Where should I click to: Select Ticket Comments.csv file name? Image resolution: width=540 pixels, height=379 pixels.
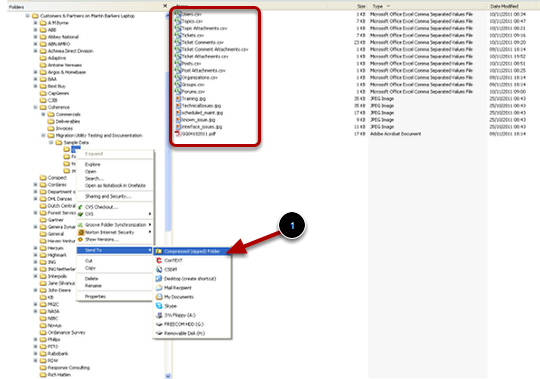pyautogui.click(x=203, y=42)
